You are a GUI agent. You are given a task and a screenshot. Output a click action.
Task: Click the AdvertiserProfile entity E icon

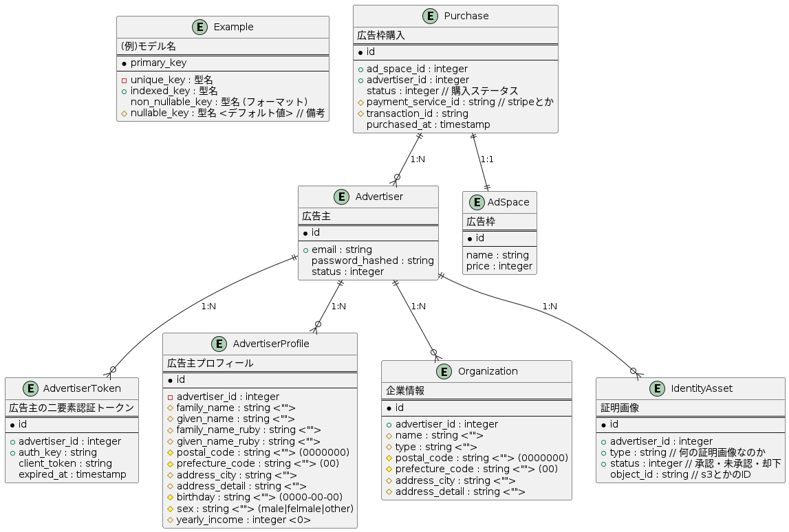[x=219, y=344]
